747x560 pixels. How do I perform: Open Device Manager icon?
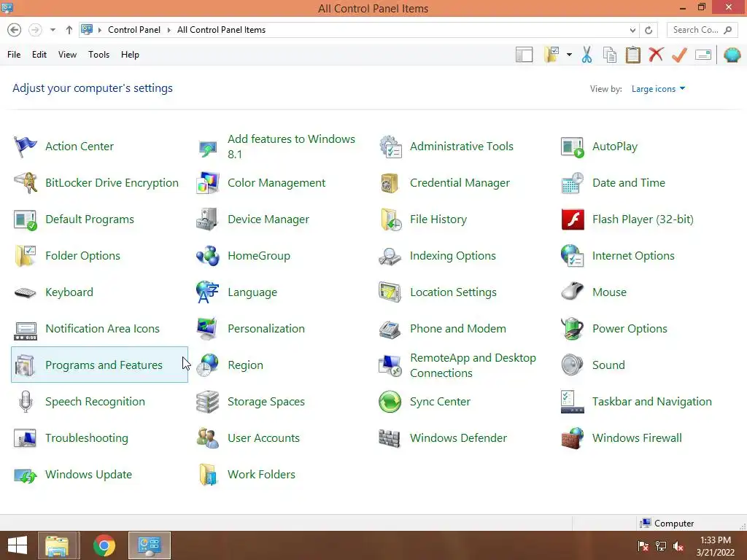coord(207,219)
